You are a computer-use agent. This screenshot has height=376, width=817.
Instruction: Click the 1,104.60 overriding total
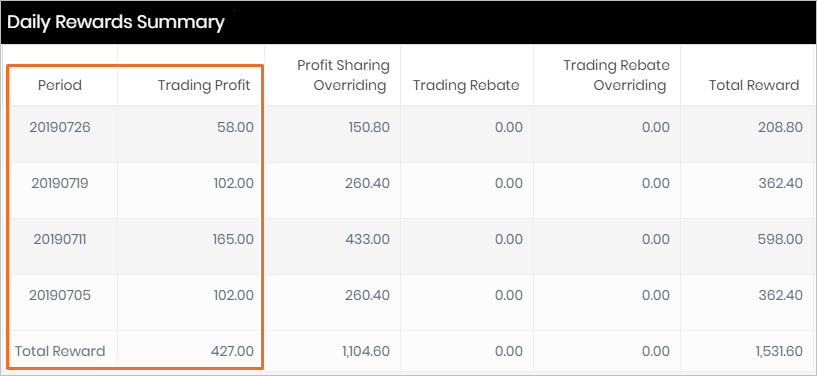(366, 351)
